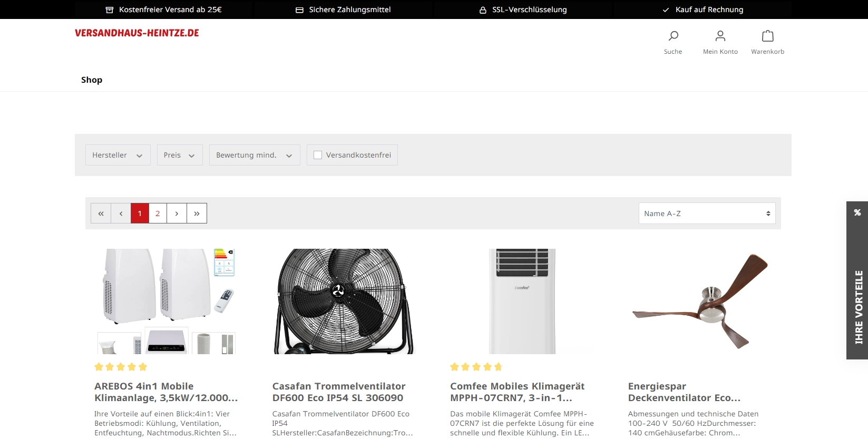Expand the Preis filter dropdown
The width and height of the screenshot is (868, 448).
tap(180, 155)
